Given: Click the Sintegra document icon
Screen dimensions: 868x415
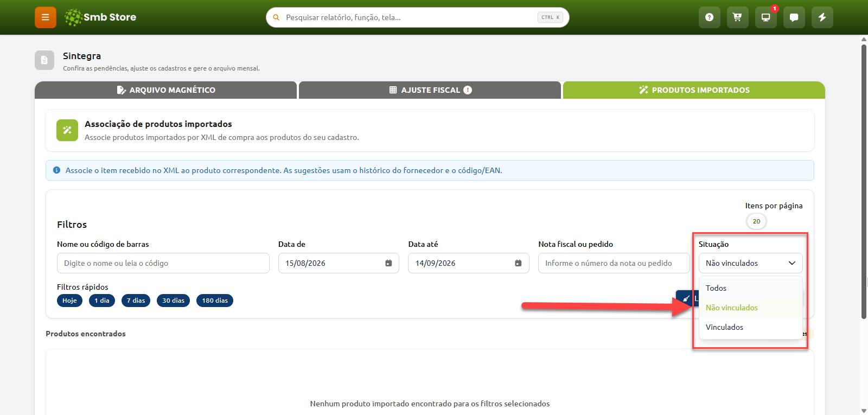Looking at the screenshot, I should coord(44,60).
